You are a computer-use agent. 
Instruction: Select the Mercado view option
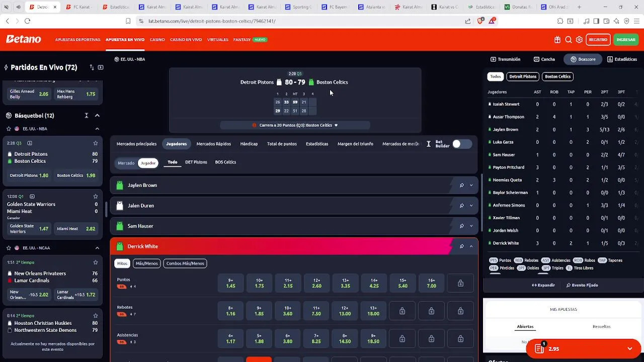point(126,163)
